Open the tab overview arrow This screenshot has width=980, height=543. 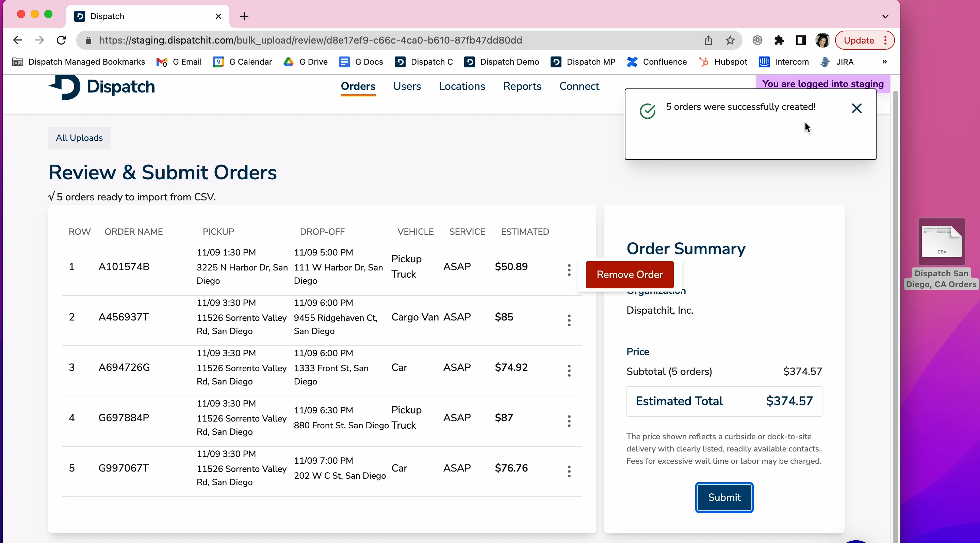(x=885, y=16)
